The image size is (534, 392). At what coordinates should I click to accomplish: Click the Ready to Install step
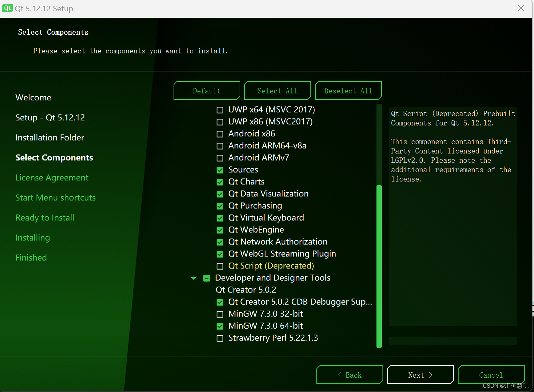[x=45, y=218]
